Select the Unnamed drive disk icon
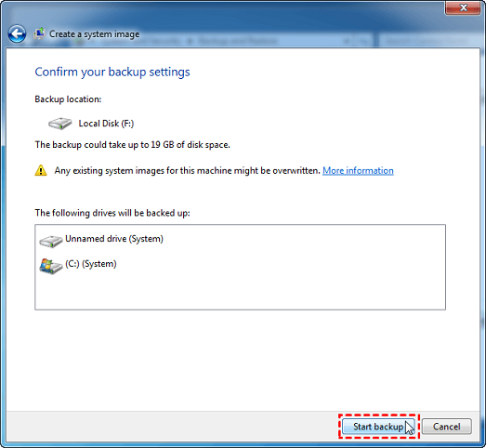Screen dimensions: 486x448 click(x=51, y=241)
